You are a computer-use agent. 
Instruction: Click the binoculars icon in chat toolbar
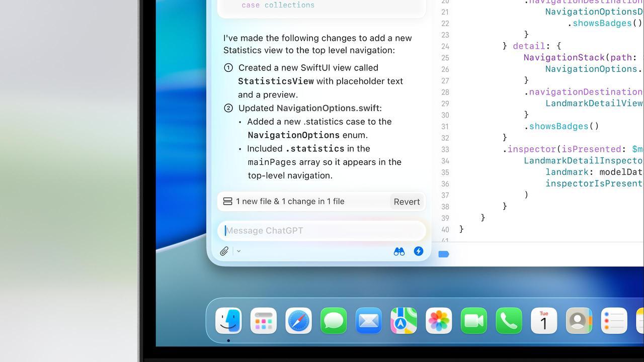point(399,251)
